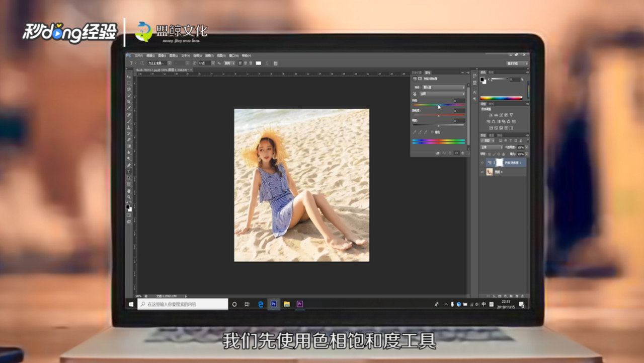
Task: Clip adjustment to layer below toggle
Action: point(438,153)
